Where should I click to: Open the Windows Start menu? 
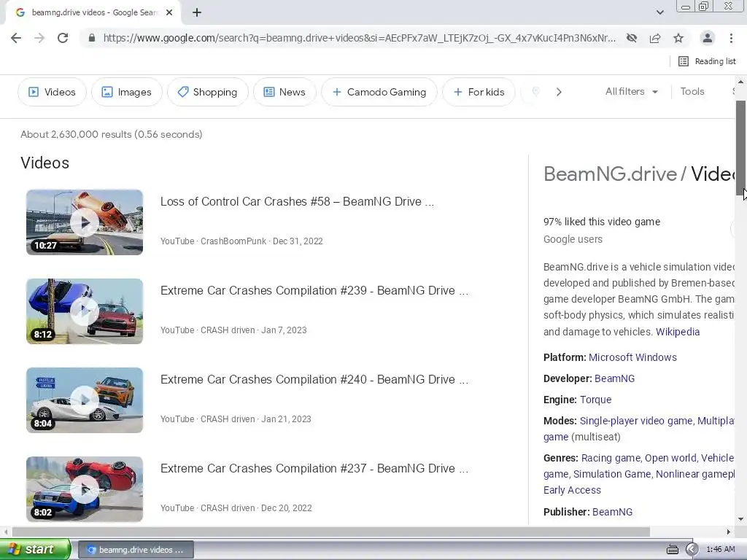(x=35, y=550)
